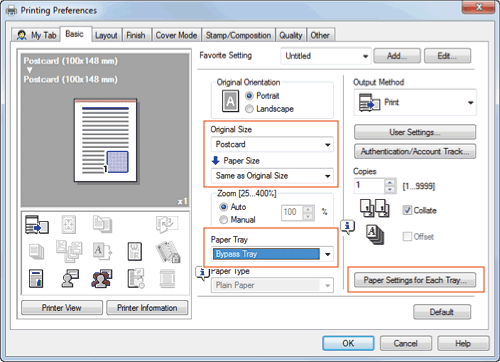Image resolution: width=500 pixels, height=362 pixels.
Task: Click the color chart page icon
Action: coord(36,279)
